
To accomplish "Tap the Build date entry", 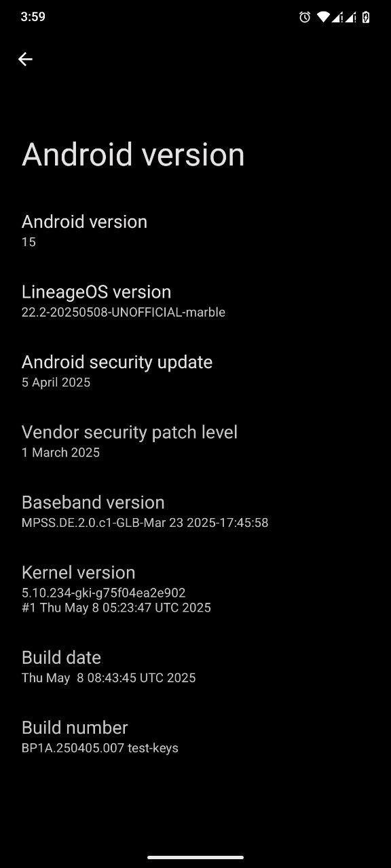I will tap(195, 667).
